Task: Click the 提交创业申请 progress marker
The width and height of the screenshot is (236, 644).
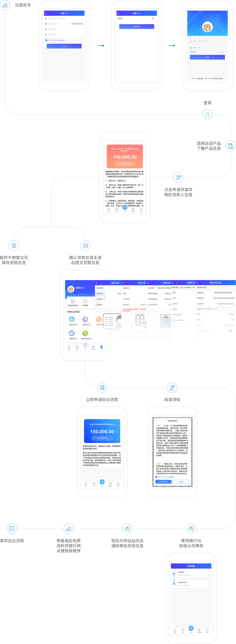Action: pos(174,584)
